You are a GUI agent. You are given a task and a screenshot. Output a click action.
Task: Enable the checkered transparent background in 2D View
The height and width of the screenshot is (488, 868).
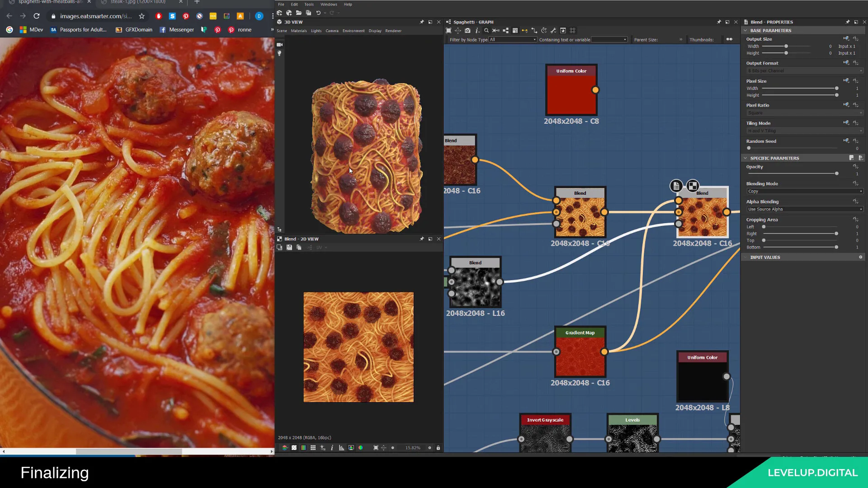294,448
